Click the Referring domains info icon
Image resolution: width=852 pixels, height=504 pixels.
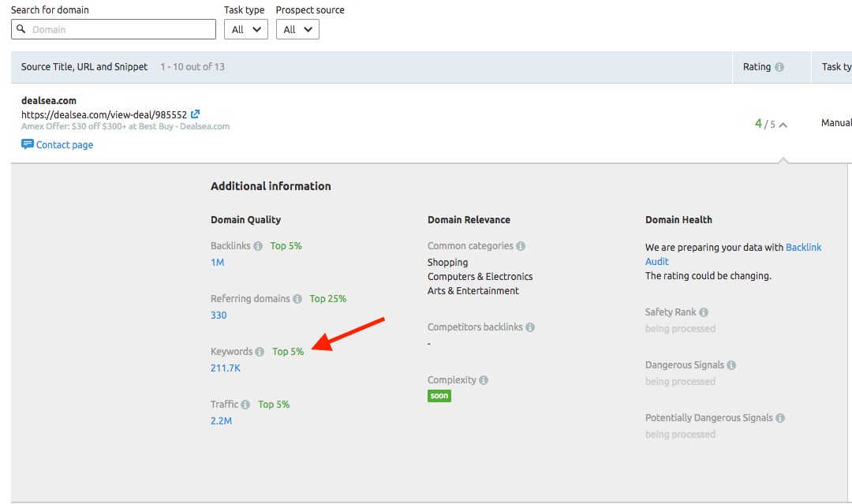tap(297, 299)
